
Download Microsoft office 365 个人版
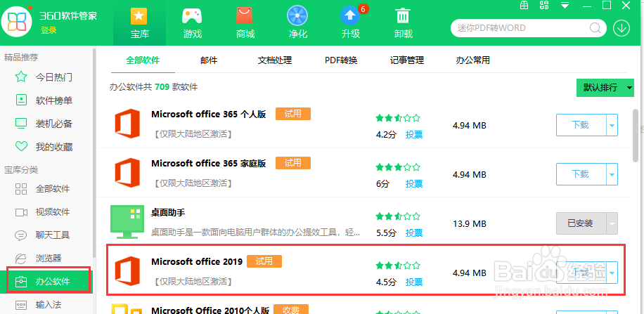581,125
